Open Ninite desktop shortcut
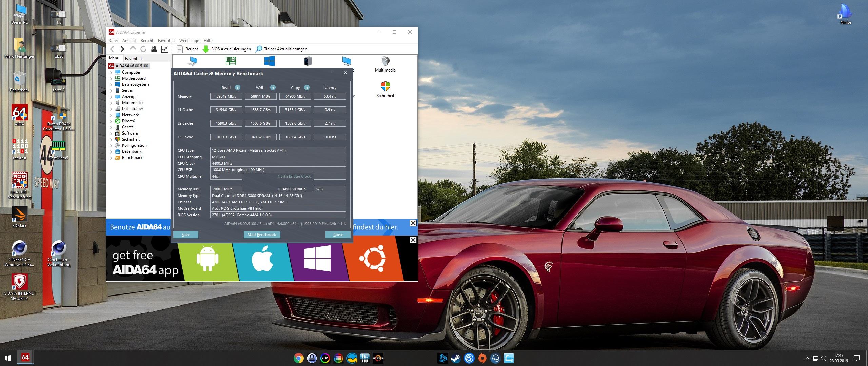 (x=845, y=14)
